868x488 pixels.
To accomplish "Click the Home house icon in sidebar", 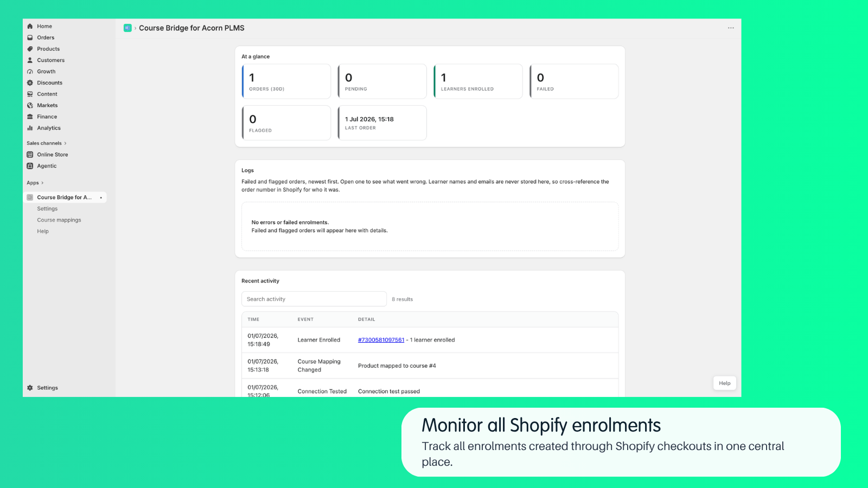I will 30,26.
